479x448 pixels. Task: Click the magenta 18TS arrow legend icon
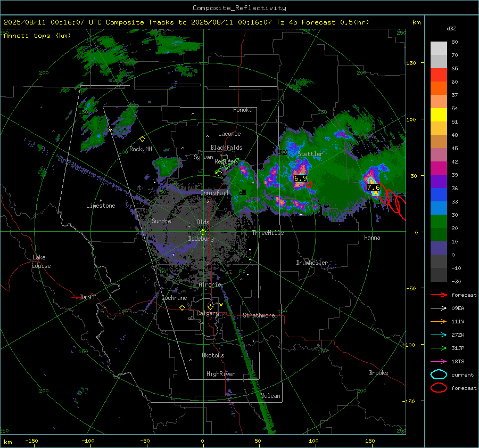(x=439, y=362)
